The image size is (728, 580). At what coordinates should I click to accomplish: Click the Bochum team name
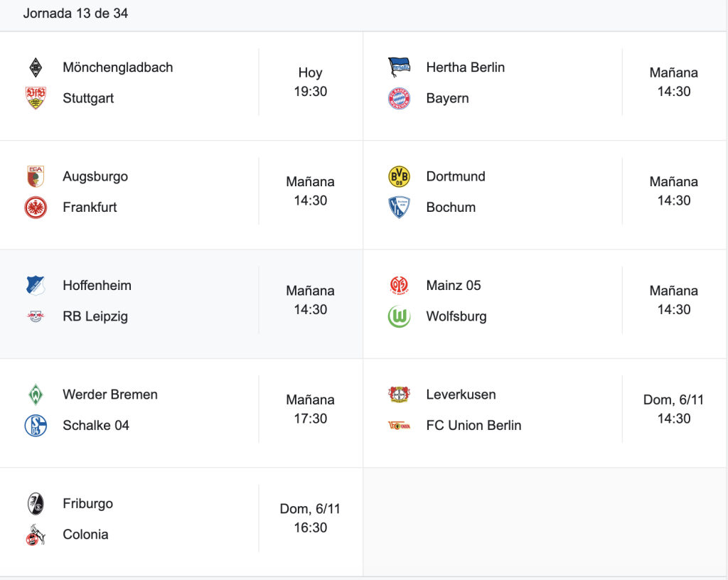(x=451, y=208)
